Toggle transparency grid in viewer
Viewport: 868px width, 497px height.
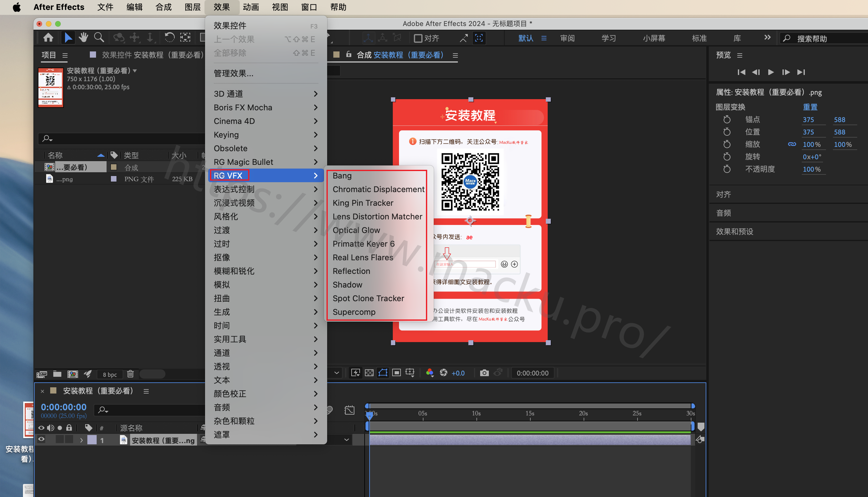click(369, 373)
